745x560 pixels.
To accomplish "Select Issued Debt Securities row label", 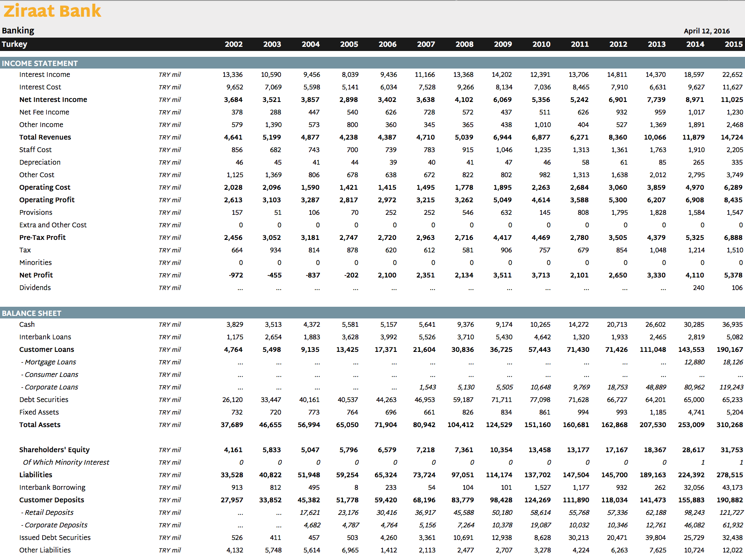I will pos(55,538).
